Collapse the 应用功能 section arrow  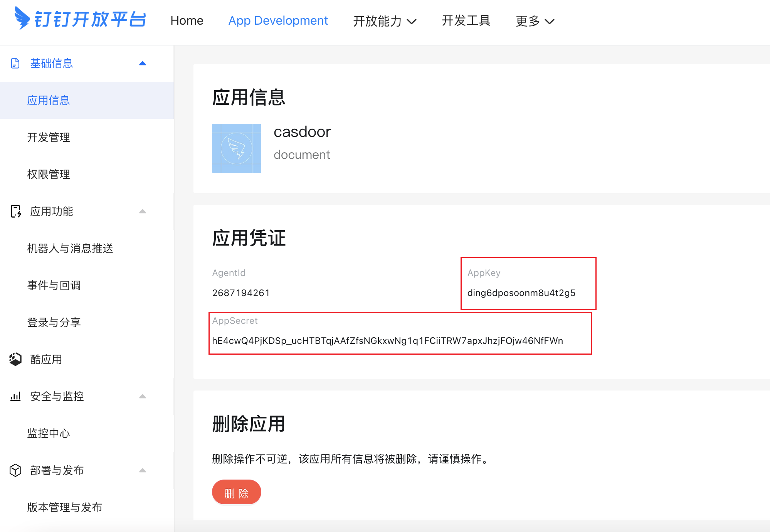click(x=143, y=211)
